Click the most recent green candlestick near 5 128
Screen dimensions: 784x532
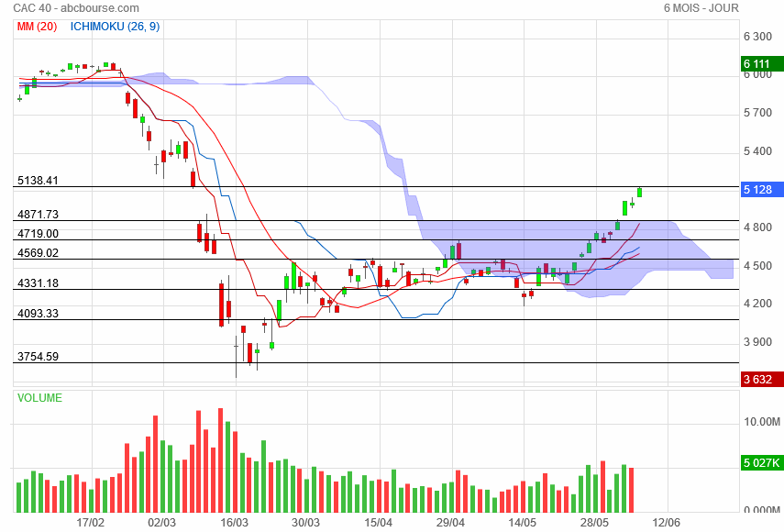(x=639, y=193)
